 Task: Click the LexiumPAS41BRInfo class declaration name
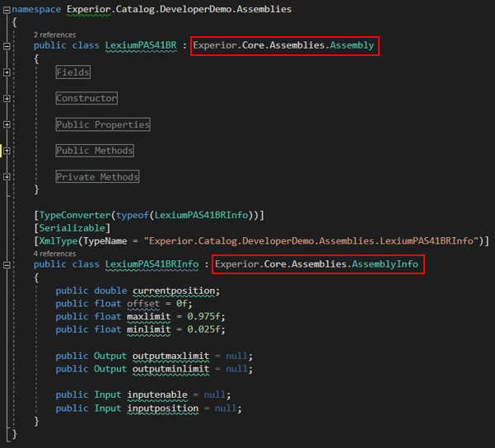152,264
